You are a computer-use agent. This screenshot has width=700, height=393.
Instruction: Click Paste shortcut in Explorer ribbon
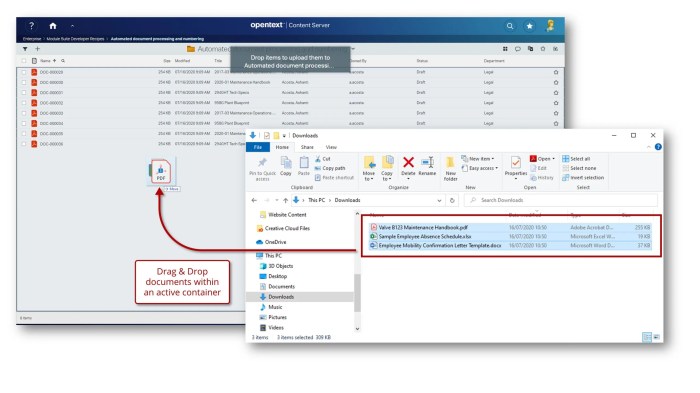[334, 177]
